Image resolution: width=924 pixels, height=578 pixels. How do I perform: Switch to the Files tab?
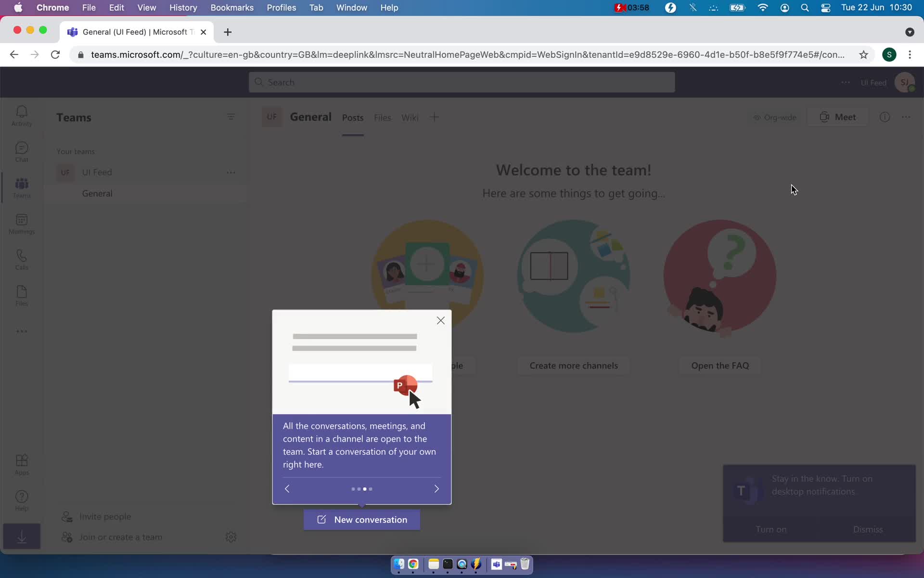(383, 117)
